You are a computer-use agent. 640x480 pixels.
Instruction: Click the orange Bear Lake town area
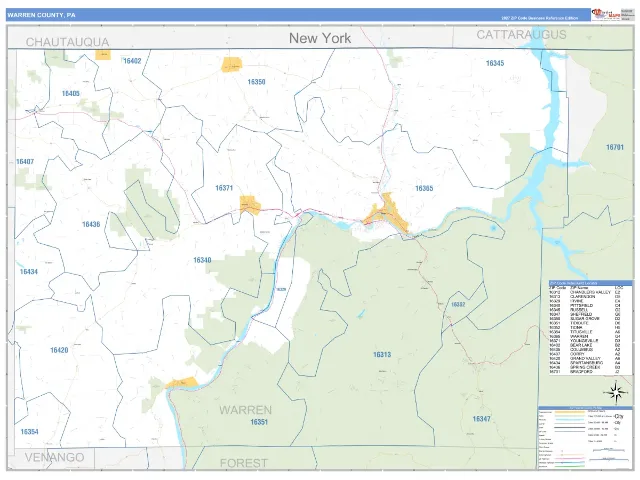[103, 55]
